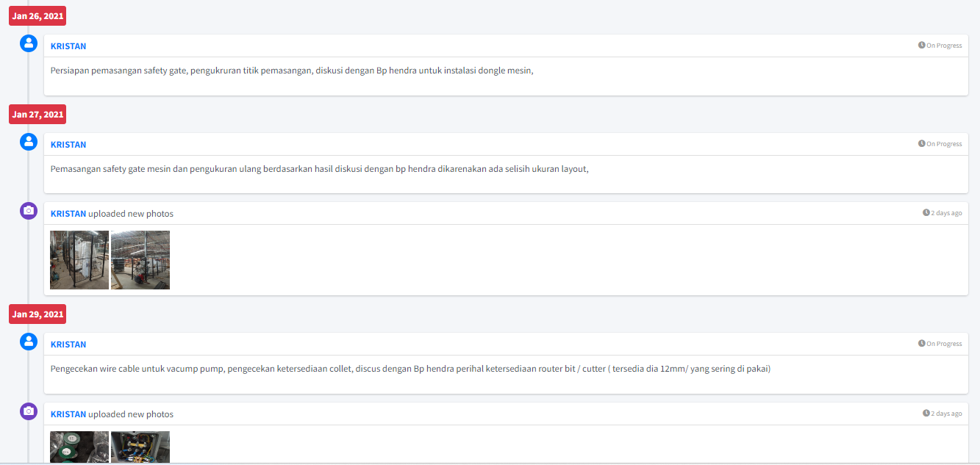Click the camera icon under Jan 27 photos
This screenshot has height=465, width=980.
(x=29, y=211)
